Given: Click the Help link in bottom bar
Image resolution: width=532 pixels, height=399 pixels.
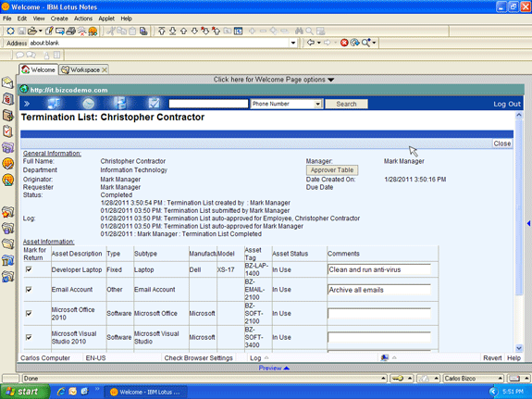Looking at the screenshot, I should coord(513,358).
